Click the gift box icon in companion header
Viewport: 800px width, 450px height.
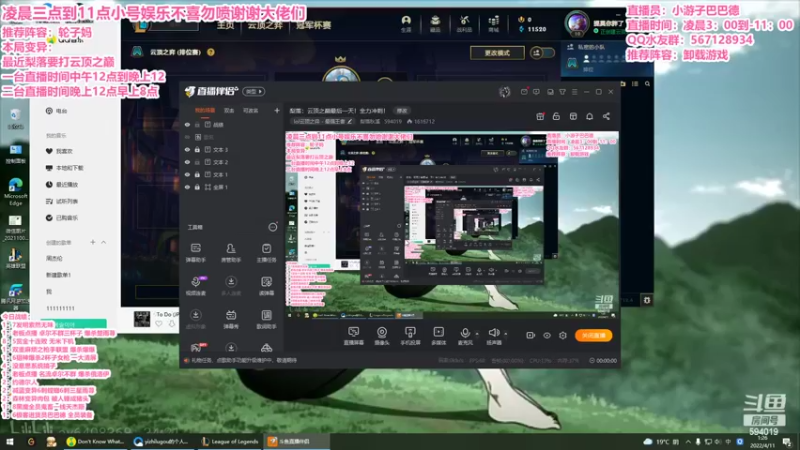(540, 116)
